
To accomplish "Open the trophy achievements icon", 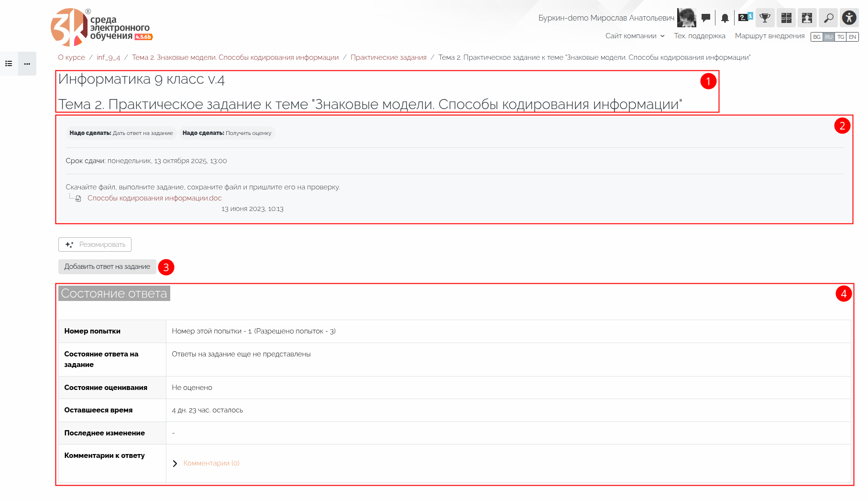I will click(765, 18).
